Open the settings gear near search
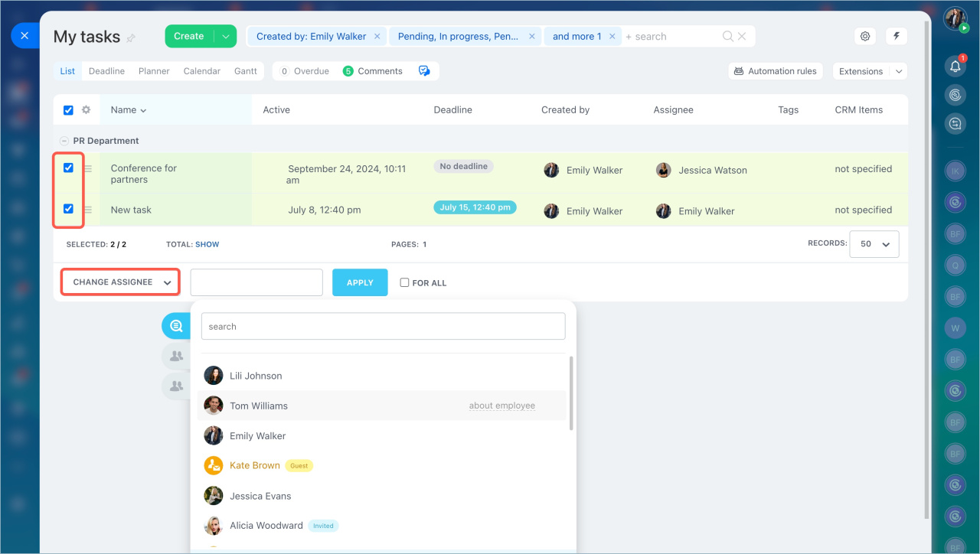The width and height of the screenshot is (980, 554). (865, 36)
